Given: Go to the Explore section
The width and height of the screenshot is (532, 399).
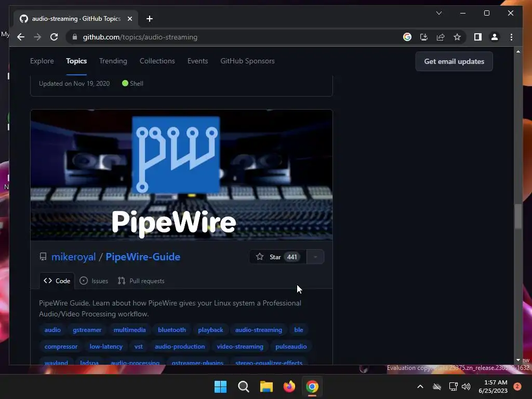Looking at the screenshot, I should pyautogui.click(x=42, y=61).
